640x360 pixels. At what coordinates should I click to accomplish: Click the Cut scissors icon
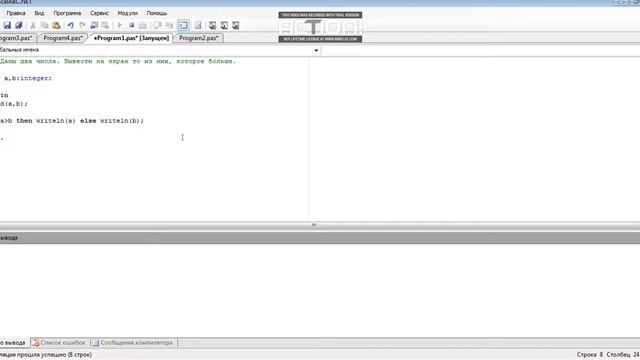(33, 25)
